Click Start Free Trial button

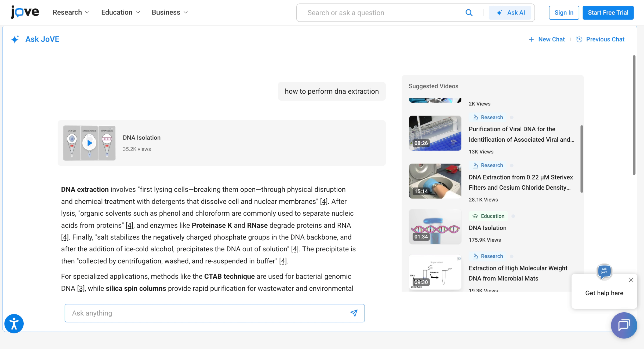coord(608,13)
